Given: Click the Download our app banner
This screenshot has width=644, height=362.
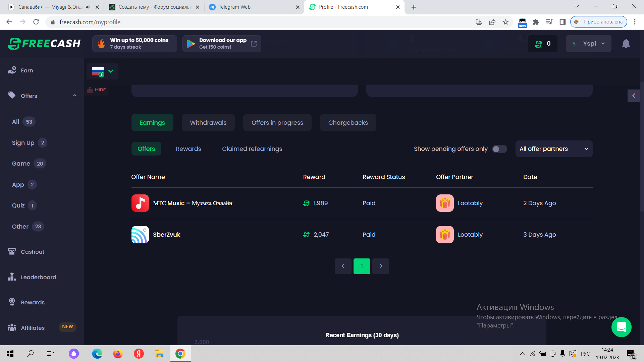Looking at the screenshot, I should click(x=221, y=44).
